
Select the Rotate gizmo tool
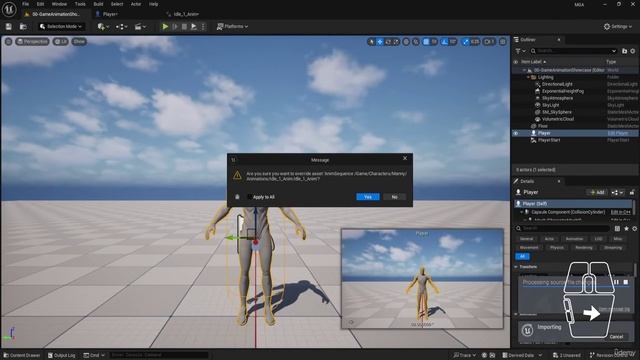coord(388,42)
